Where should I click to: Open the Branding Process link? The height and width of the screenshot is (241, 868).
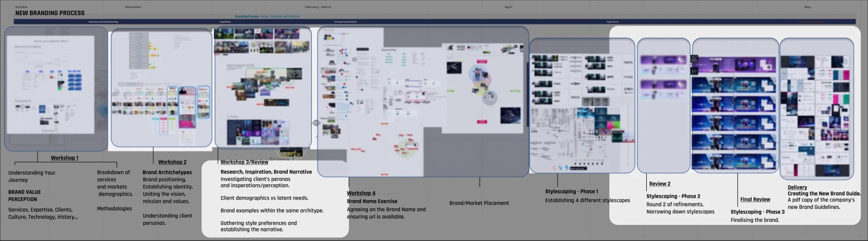[247, 16]
